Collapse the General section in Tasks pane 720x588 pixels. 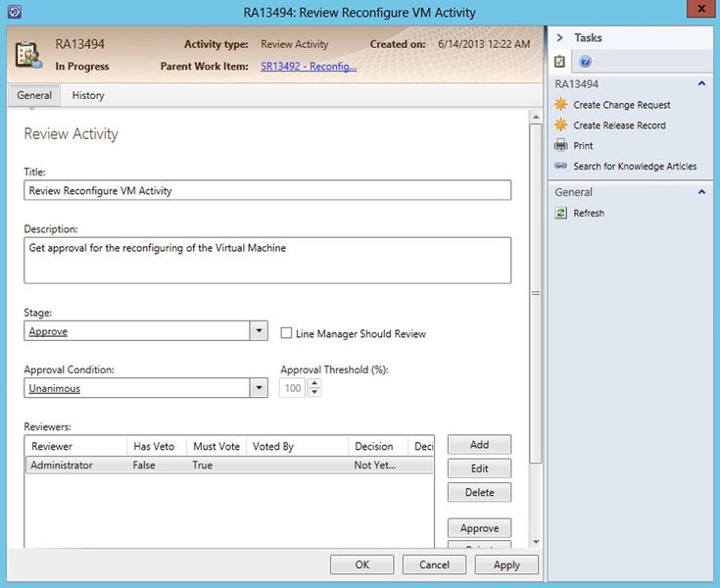(x=701, y=192)
